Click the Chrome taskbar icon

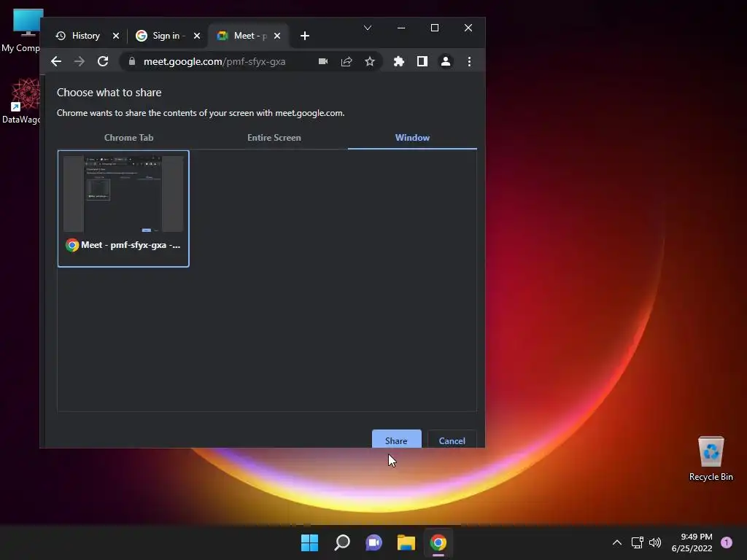[x=438, y=542]
